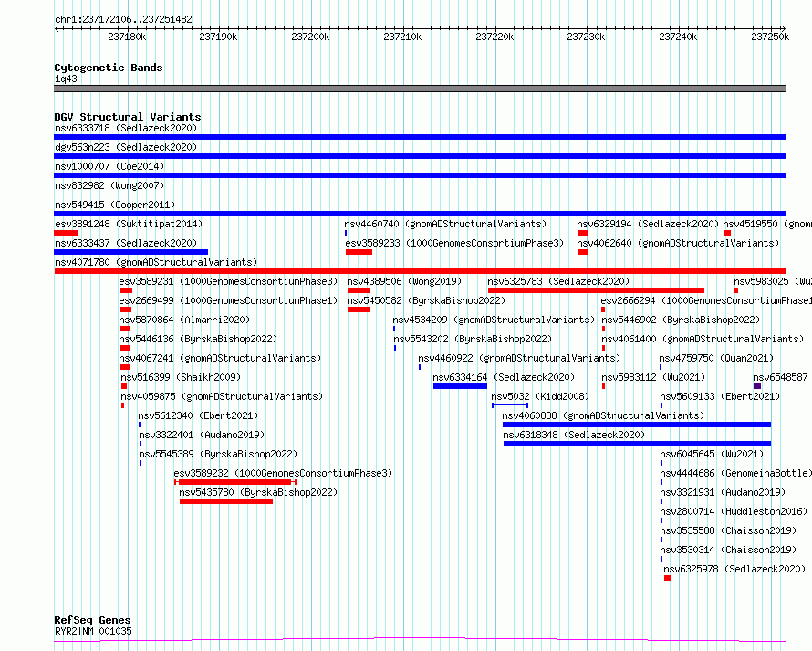Open nsv5870864 (Almarri2020) label

tap(184, 320)
